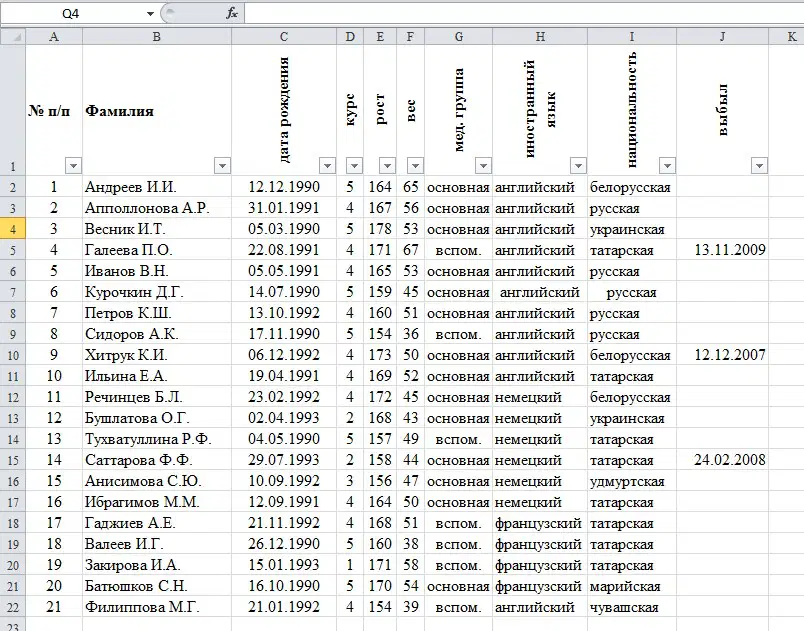Screen dimensions: 804x631
Task: Click the Name Box showing Q4
Action: (72, 14)
